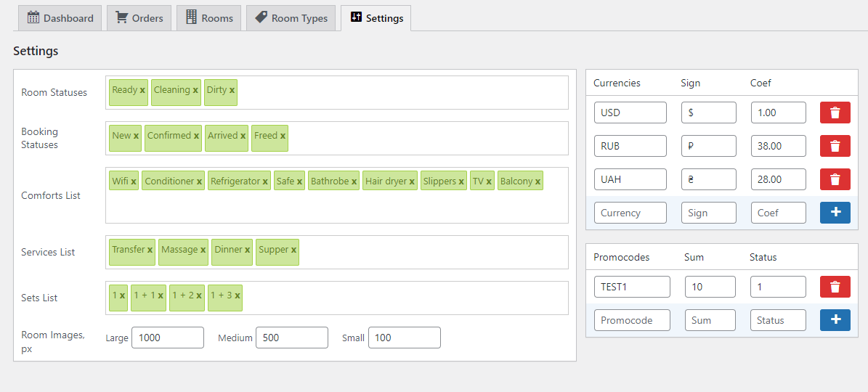
Task: Add new promocode with plus button
Action: coord(835,320)
